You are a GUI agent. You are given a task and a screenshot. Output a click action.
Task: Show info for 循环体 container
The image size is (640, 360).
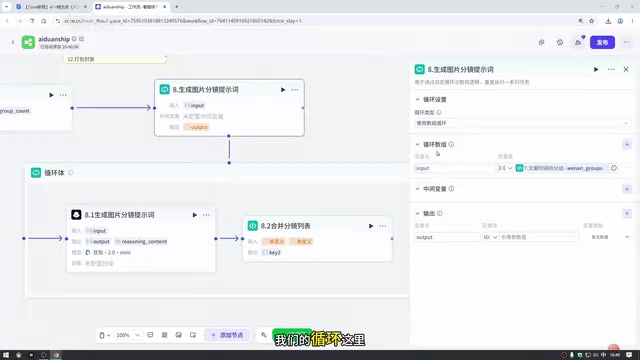70,173
